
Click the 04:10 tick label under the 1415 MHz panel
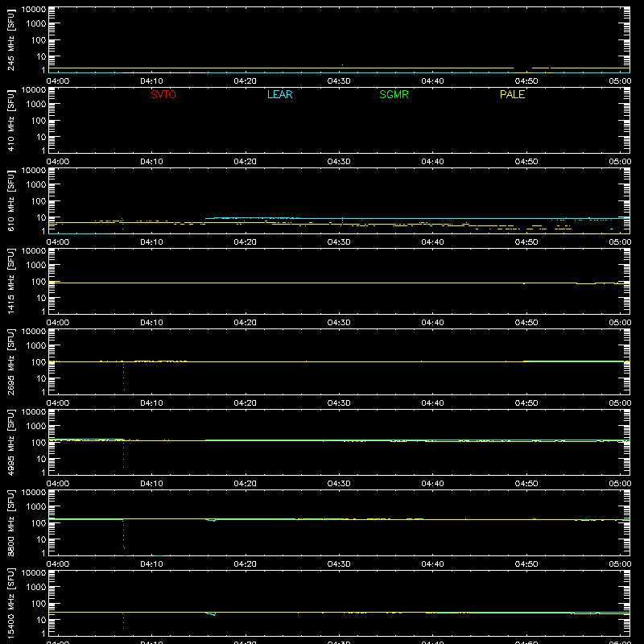(x=151, y=323)
